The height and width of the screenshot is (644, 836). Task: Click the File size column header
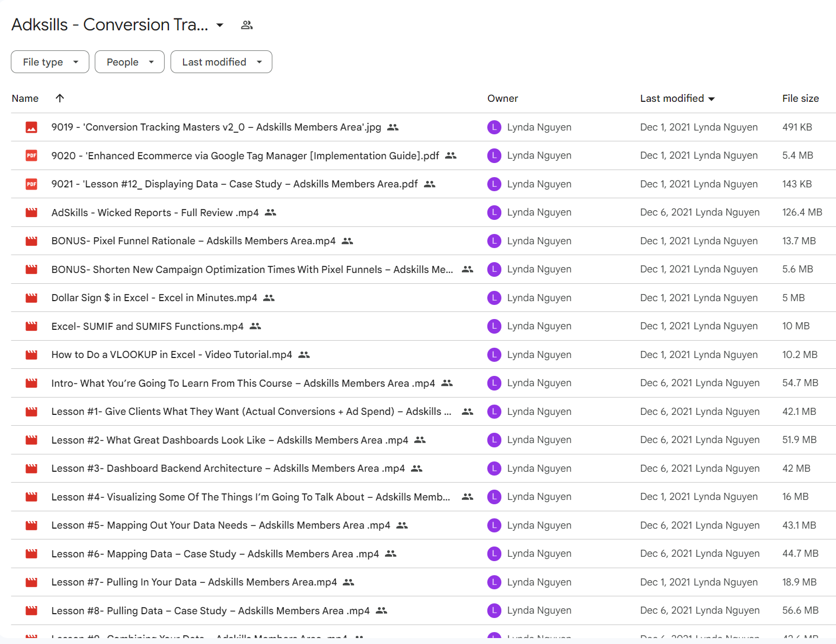(800, 99)
